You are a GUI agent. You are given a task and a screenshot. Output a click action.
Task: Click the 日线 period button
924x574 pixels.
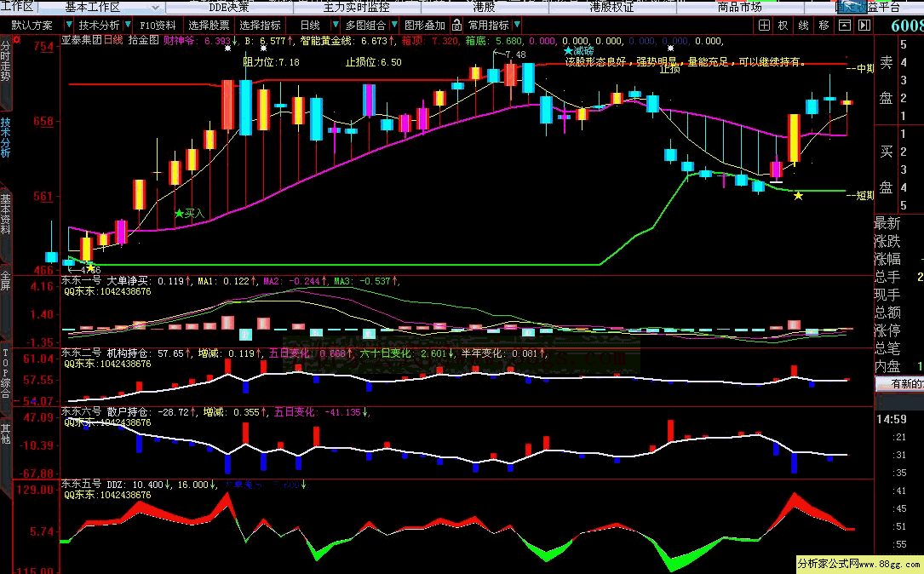click(310, 26)
